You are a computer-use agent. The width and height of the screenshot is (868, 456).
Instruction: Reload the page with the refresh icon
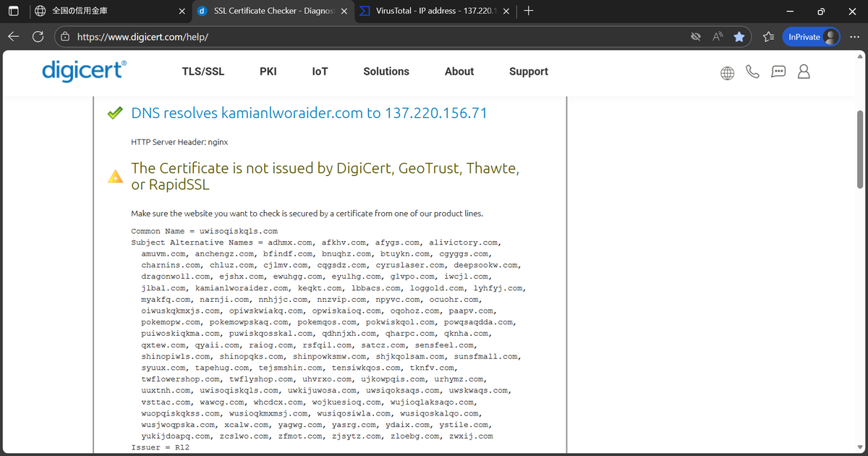38,35
